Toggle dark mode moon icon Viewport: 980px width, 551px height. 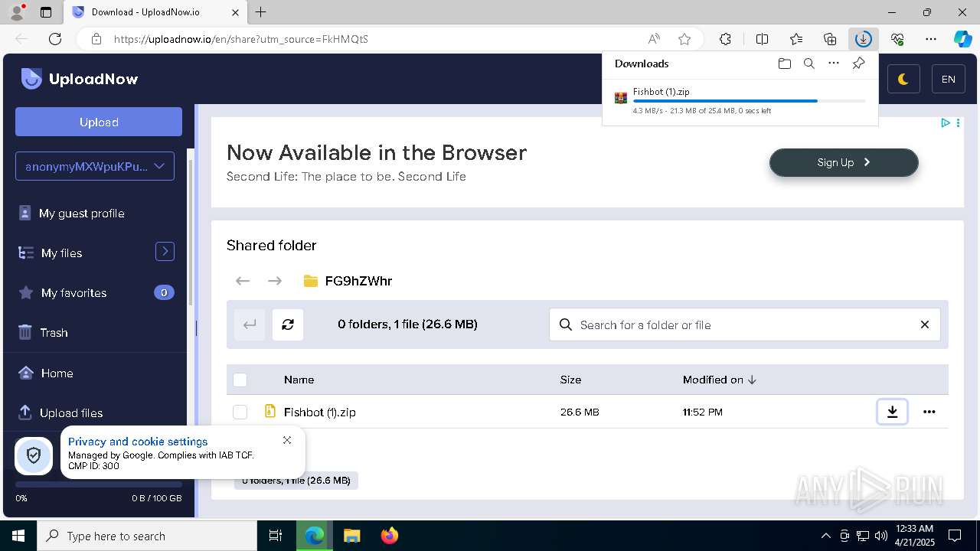(x=903, y=79)
